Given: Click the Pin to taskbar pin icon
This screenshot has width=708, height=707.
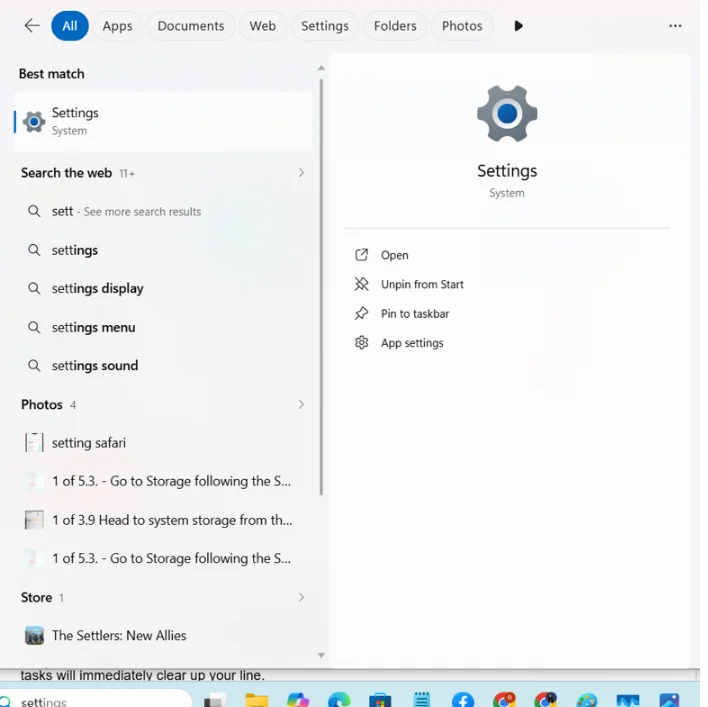Looking at the screenshot, I should 361,314.
